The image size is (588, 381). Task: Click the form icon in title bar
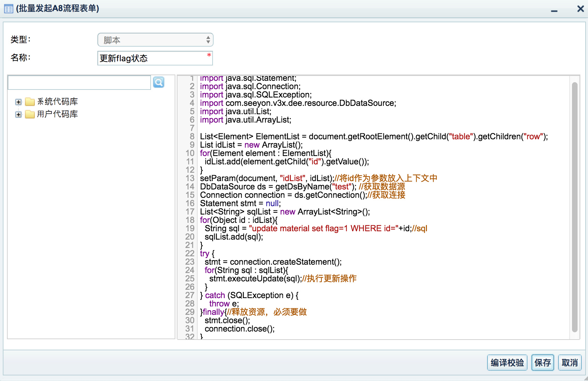point(8,9)
